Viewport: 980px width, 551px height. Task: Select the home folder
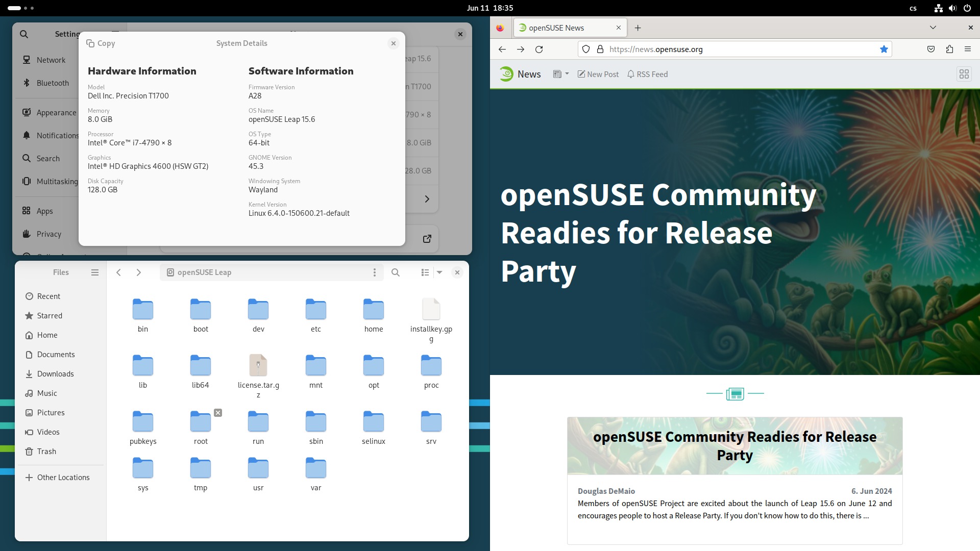(374, 315)
